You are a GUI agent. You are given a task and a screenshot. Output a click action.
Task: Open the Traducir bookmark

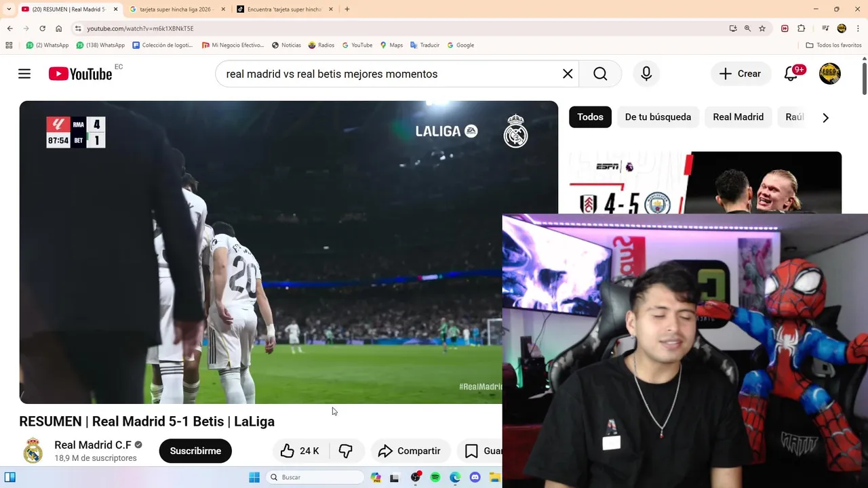425,45
